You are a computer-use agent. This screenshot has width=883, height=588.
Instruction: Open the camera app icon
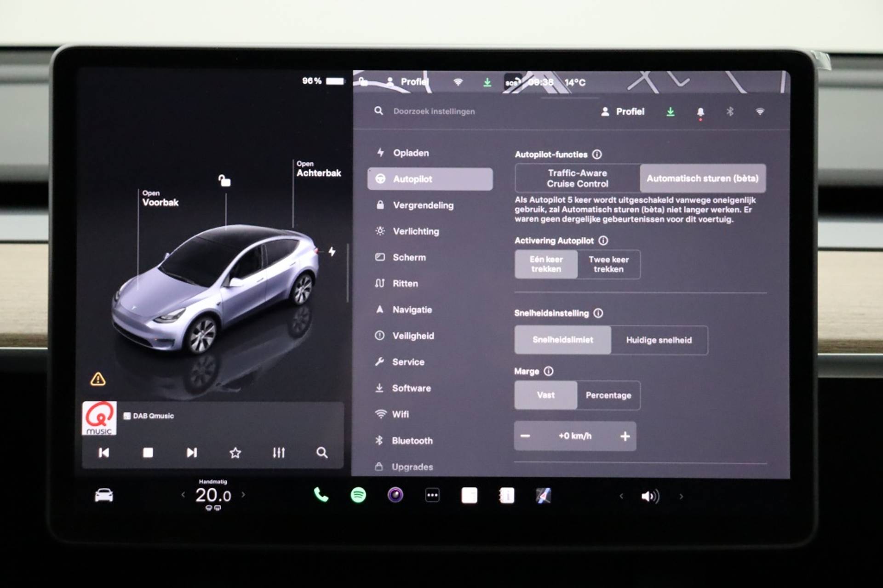pyautogui.click(x=395, y=495)
